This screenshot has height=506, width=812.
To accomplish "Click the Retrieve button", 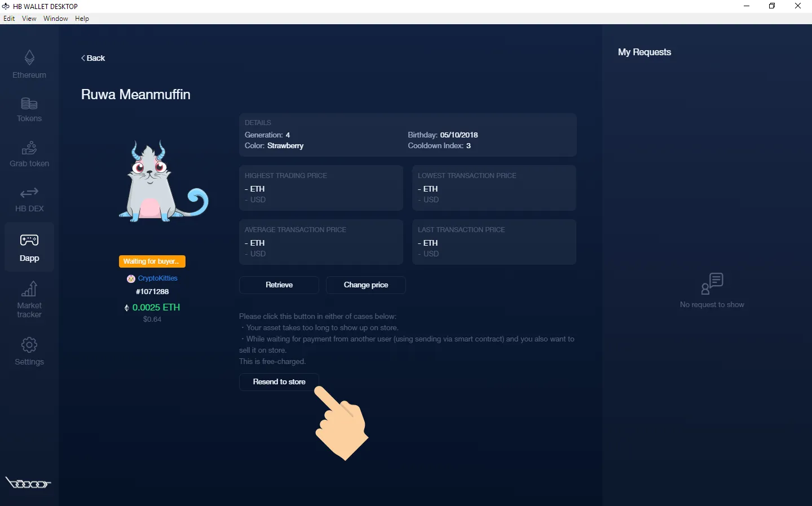I will [279, 285].
